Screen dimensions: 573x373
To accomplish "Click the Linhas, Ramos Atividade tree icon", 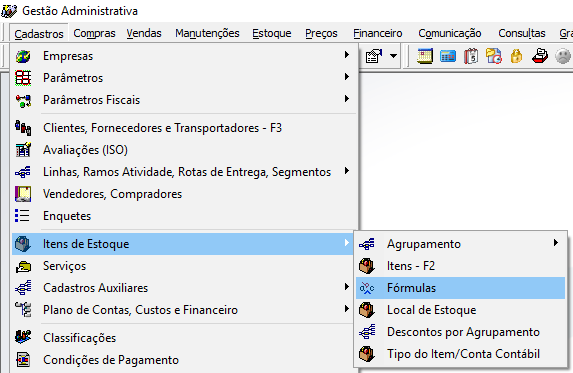I will tap(23, 172).
